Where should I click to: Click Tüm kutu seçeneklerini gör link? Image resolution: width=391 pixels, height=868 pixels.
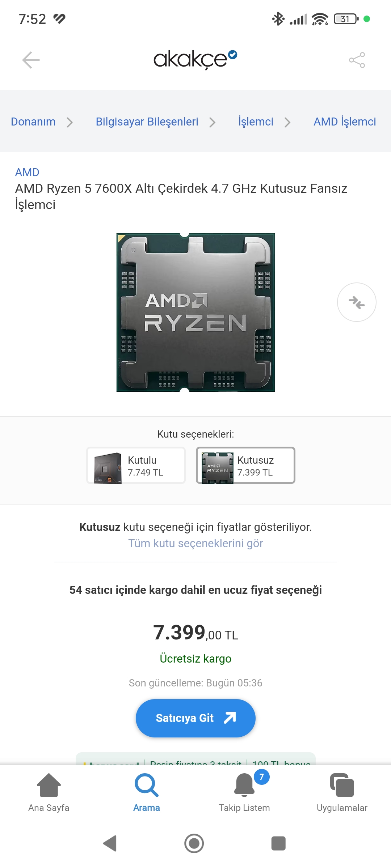(195, 544)
